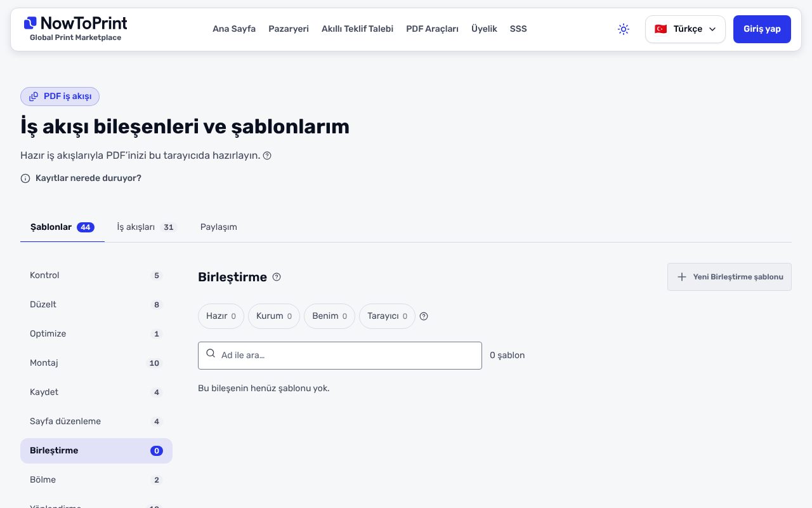Toggle the Hazır filter chip

click(221, 316)
